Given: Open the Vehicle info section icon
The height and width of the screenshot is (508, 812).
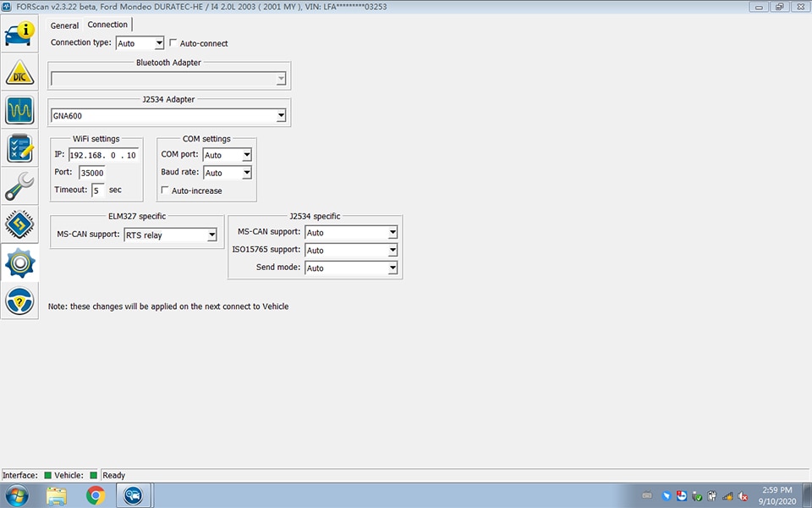Looking at the screenshot, I should tap(19, 34).
